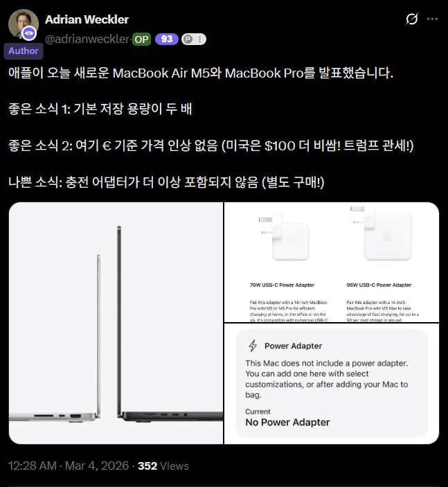Screen dimensions: 448x487
Task: Open the @adrianweckler handle link
Action: [x=87, y=39]
